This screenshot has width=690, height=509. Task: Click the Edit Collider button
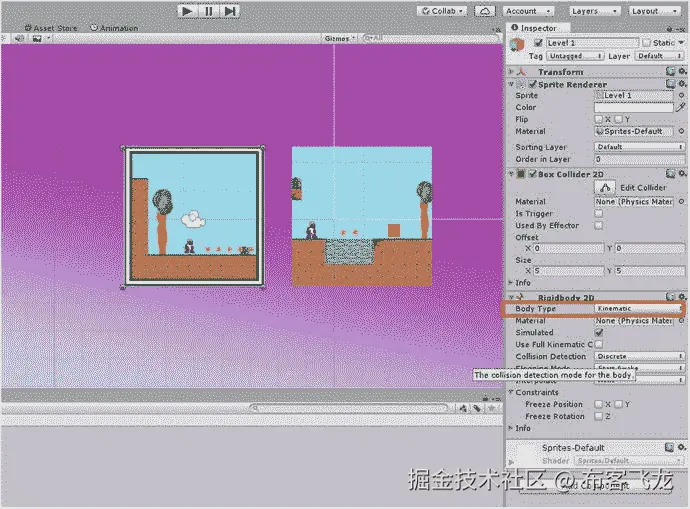coord(605,188)
